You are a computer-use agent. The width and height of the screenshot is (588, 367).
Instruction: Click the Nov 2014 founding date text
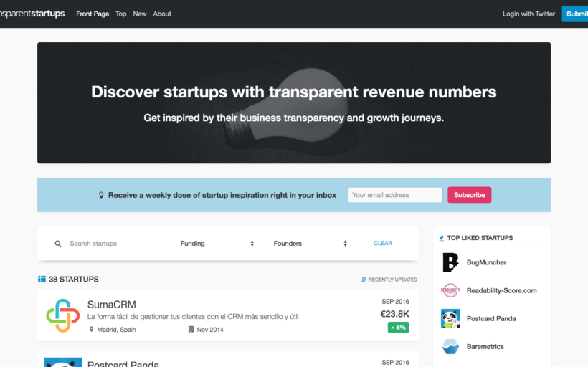click(210, 330)
